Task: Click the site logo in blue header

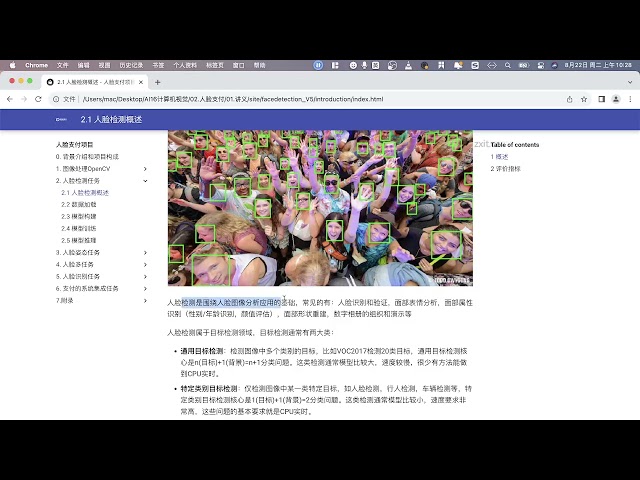Action: click(61, 120)
